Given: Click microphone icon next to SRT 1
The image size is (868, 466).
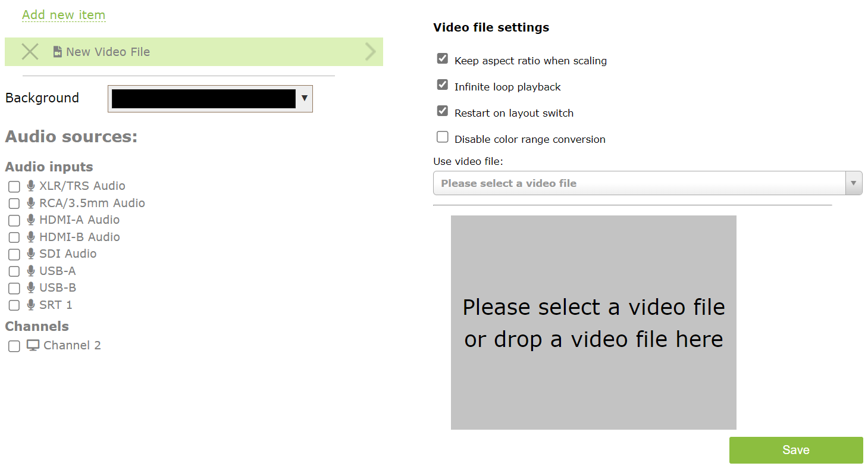Looking at the screenshot, I should 31,305.
